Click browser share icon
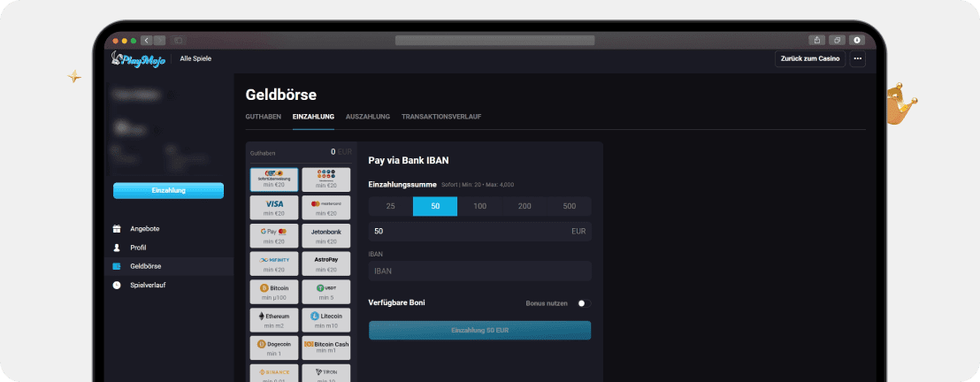 pos(817,40)
